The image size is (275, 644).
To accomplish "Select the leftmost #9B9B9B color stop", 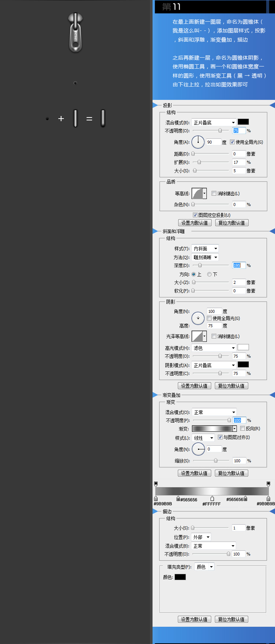I will (156, 498).
